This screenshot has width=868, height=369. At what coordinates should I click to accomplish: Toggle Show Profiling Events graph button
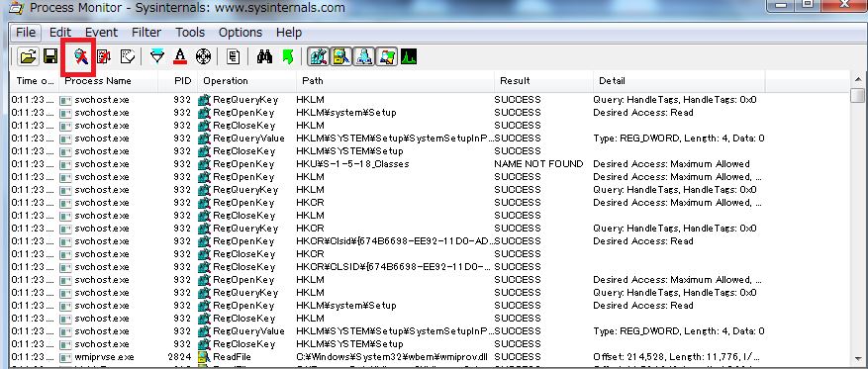[x=409, y=56]
